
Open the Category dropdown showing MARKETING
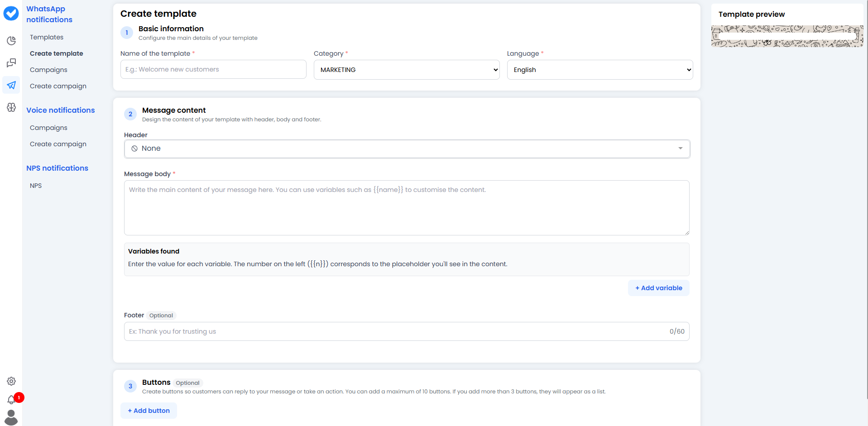tap(406, 70)
